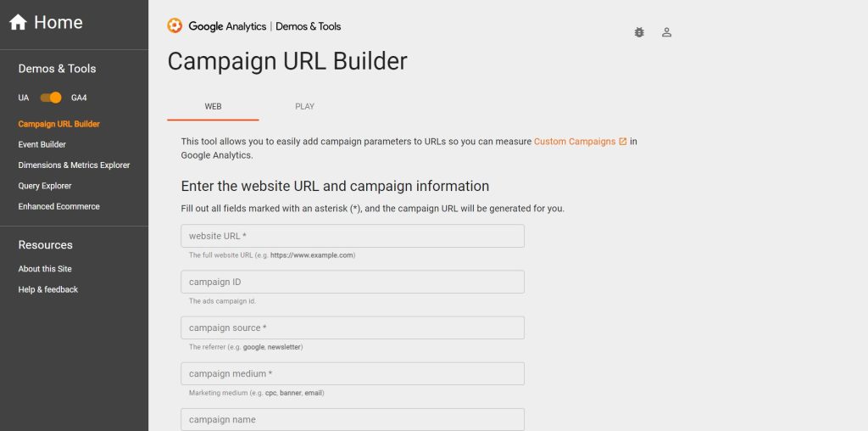The image size is (868, 431).
Task: Open Dimensions & Metrics Explorer
Action: (75, 165)
